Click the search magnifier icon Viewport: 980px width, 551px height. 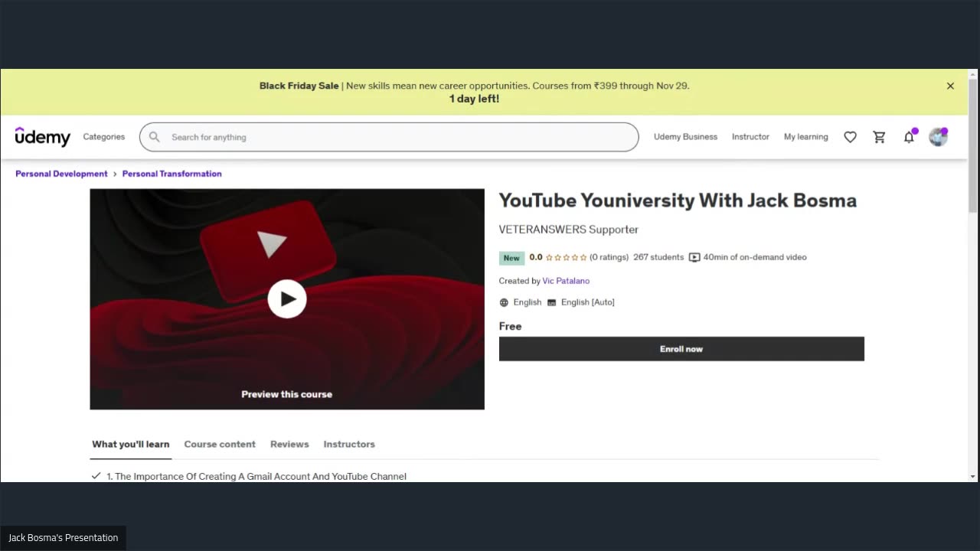coord(155,137)
